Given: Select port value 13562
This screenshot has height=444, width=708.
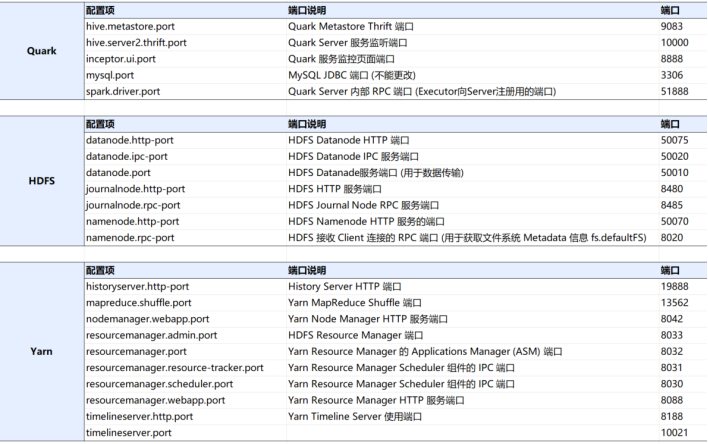Looking at the screenshot, I should [x=683, y=303].
